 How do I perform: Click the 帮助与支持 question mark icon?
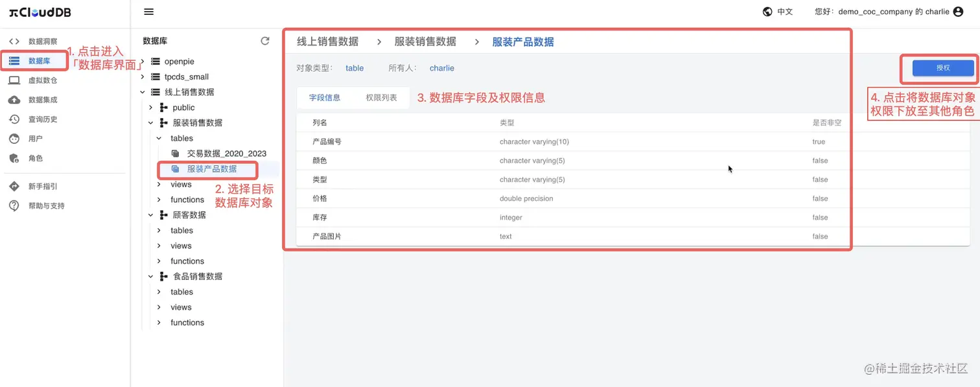click(x=14, y=206)
